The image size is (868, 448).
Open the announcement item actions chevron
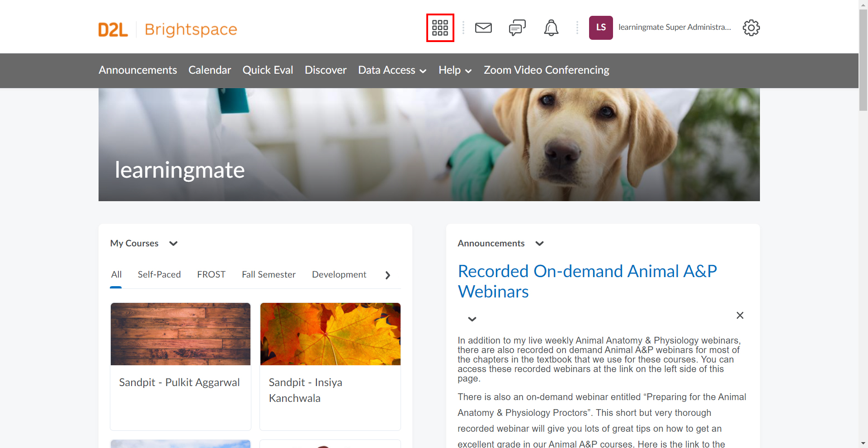click(472, 319)
